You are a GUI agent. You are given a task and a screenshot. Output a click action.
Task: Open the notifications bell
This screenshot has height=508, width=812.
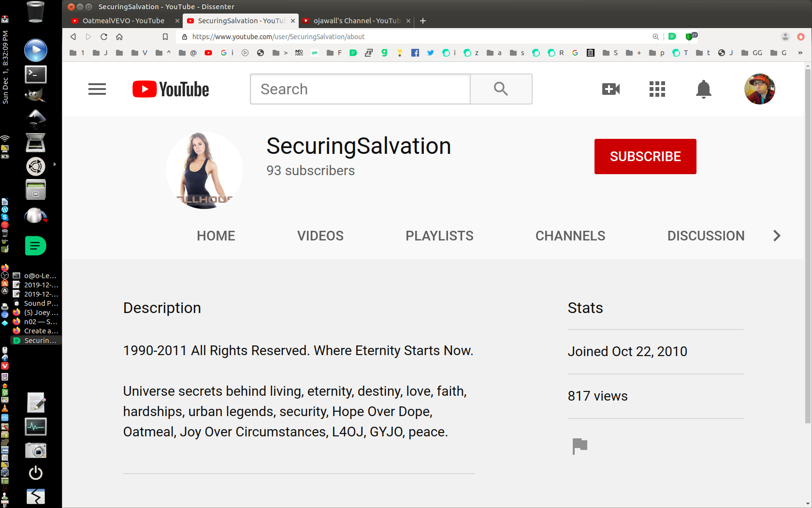click(x=704, y=89)
